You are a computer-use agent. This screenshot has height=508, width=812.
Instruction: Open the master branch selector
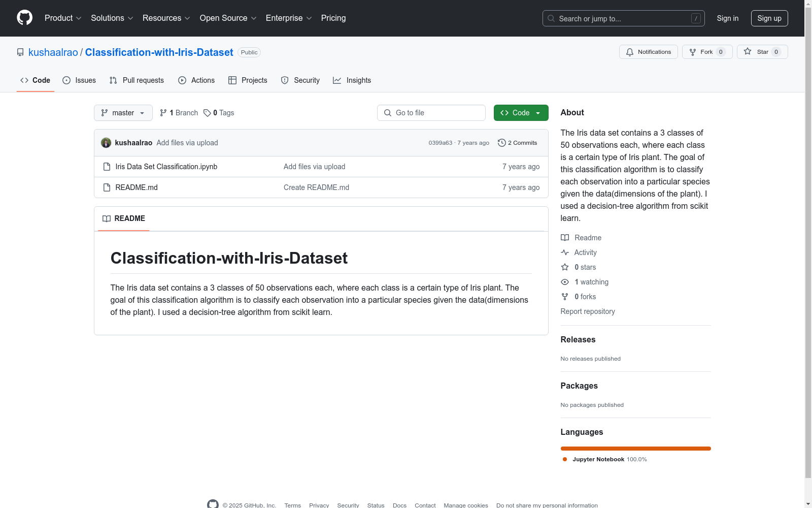pos(123,113)
